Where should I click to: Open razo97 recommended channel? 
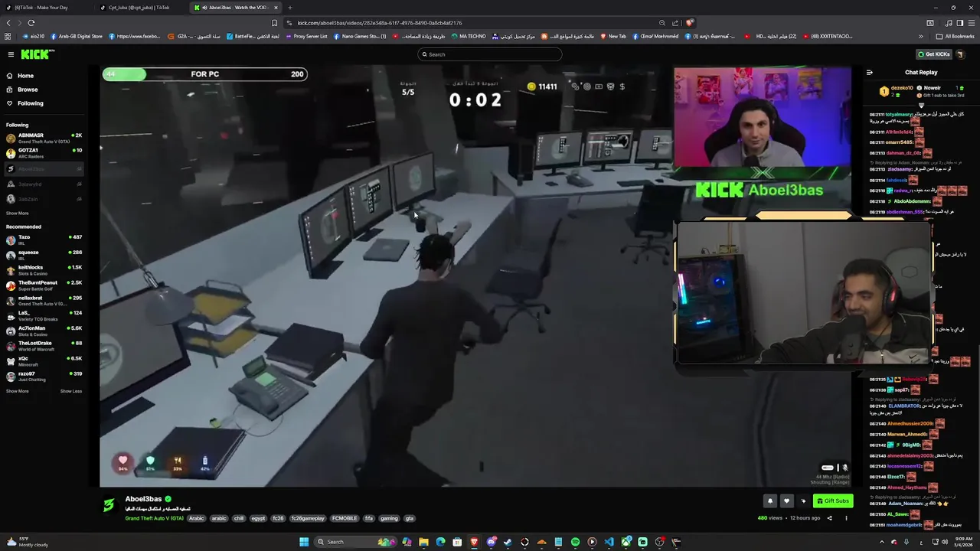(x=44, y=377)
